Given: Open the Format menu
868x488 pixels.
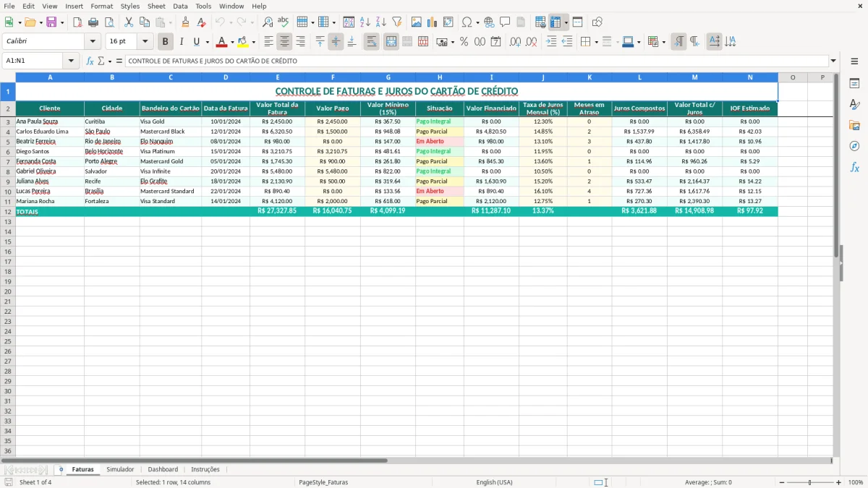Looking at the screenshot, I should [x=101, y=6].
